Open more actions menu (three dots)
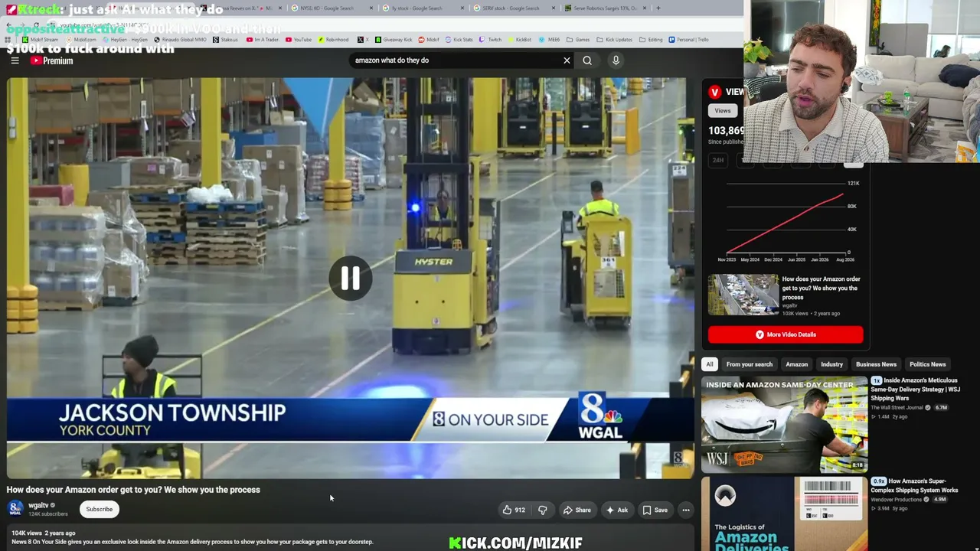980x551 pixels. [686, 510]
